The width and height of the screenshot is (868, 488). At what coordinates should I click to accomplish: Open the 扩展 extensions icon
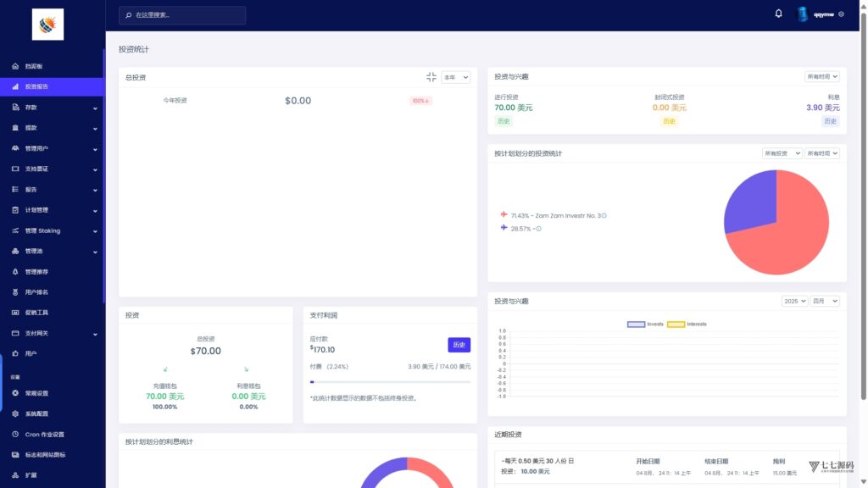click(15, 475)
